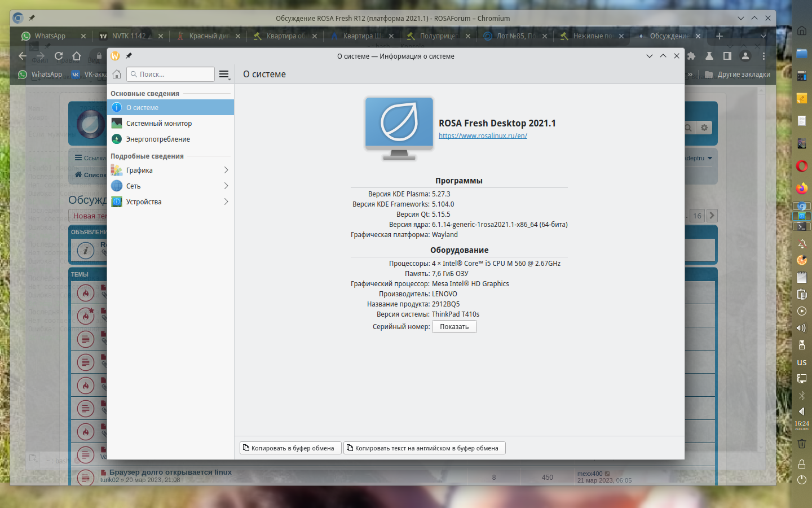Open the Chromium tab search dropdown arrow
The image size is (812, 508).
[x=764, y=36]
